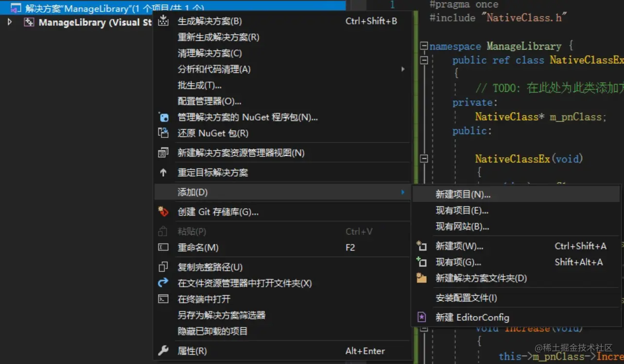Click the NativeClass* m_pnClass; declaration
The height and width of the screenshot is (364, 624).
pyautogui.click(x=541, y=116)
